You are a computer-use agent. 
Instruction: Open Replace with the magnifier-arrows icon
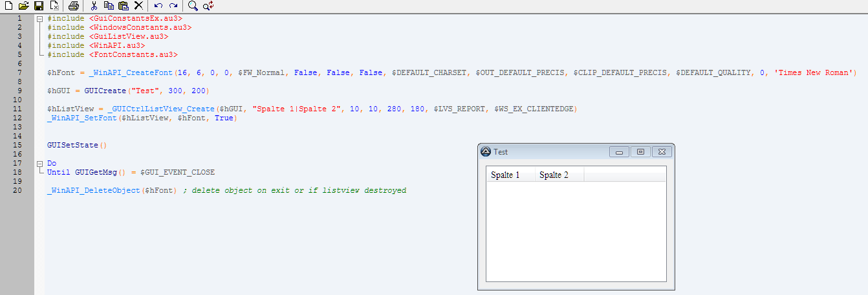point(208,6)
